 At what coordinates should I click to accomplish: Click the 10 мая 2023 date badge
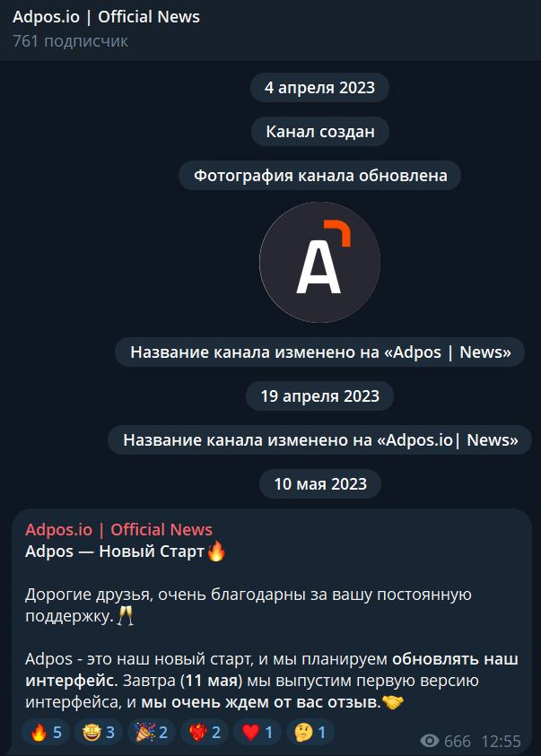tap(320, 483)
